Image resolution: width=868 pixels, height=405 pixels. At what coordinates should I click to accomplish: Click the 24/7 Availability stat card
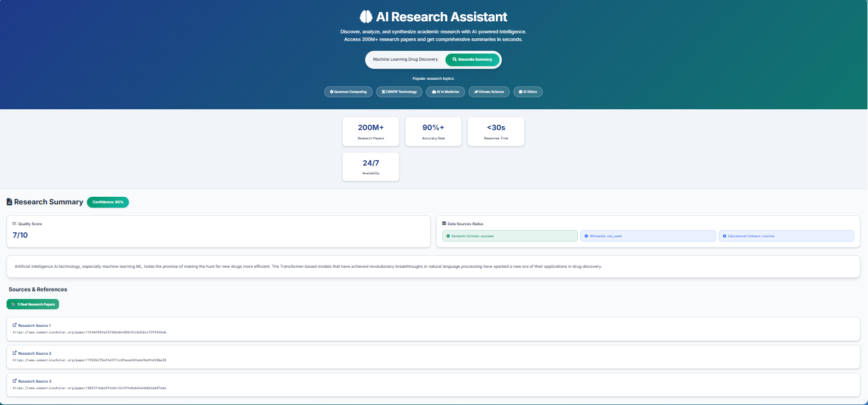pyautogui.click(x=371, y=167)
